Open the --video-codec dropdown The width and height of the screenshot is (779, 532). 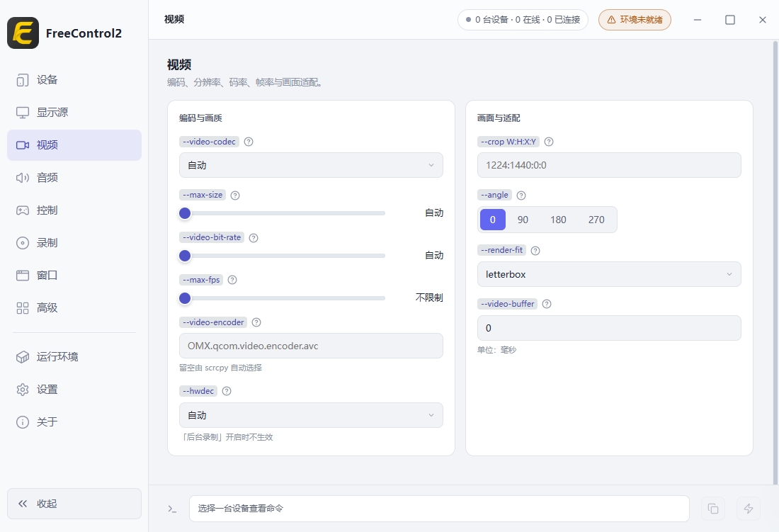pyautogui.click(x=311, y=165)
